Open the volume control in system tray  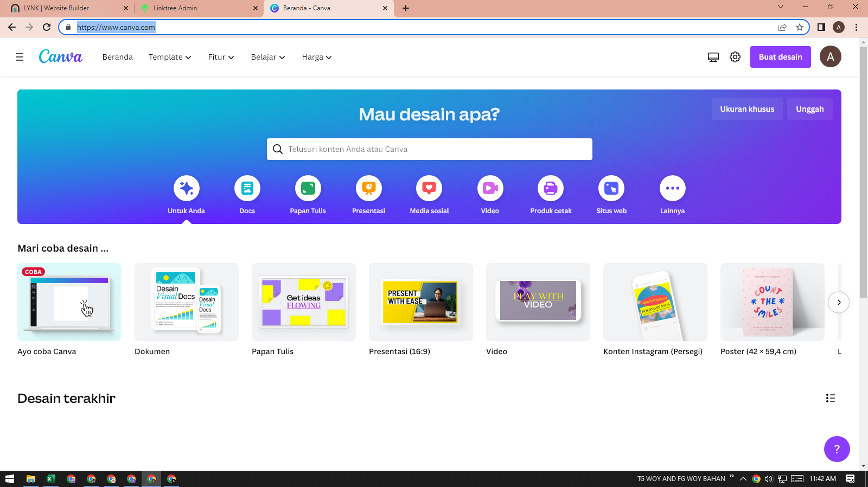[769, 479]
